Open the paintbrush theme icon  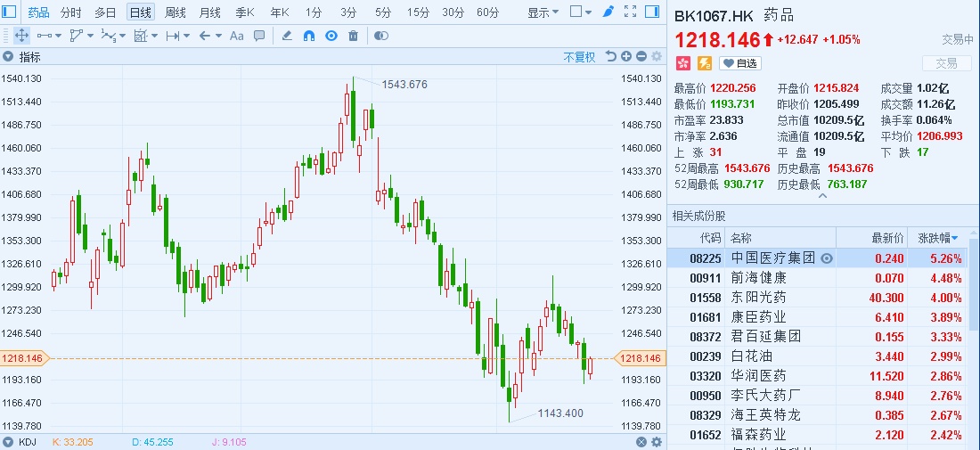click(x=608, y=12)
